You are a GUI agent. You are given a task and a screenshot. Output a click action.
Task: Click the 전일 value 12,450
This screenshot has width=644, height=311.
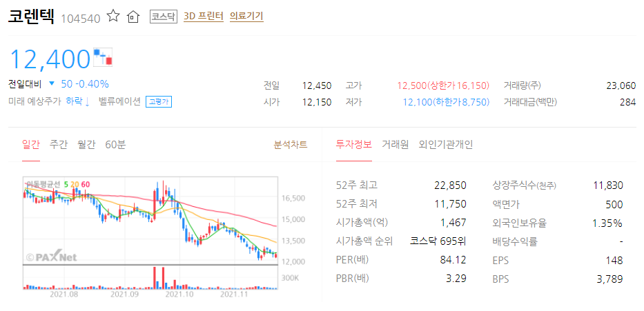317,86
